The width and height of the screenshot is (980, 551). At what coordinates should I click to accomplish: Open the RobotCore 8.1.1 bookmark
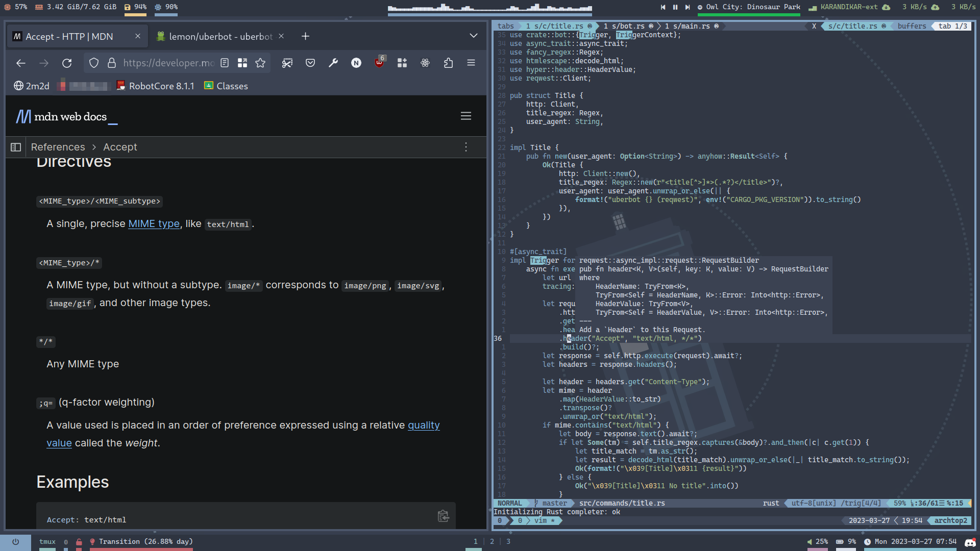(x=156, y=86)
